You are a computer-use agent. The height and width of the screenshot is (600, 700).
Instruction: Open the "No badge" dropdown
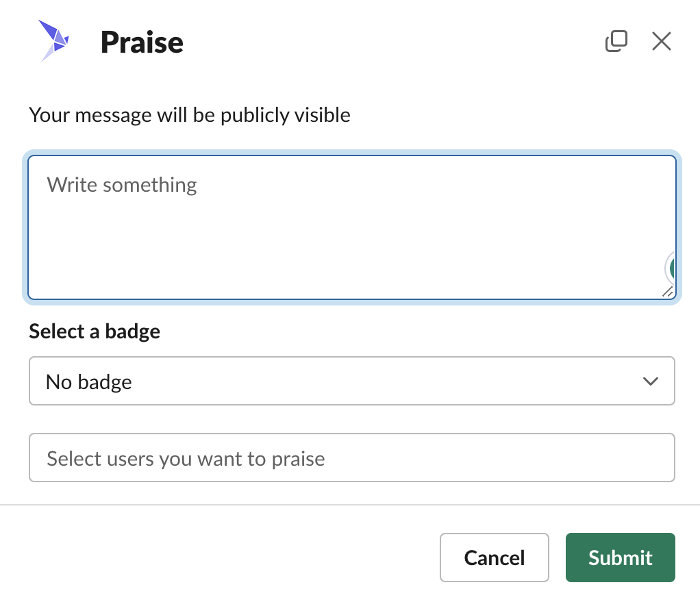click(x=352, y=381)
